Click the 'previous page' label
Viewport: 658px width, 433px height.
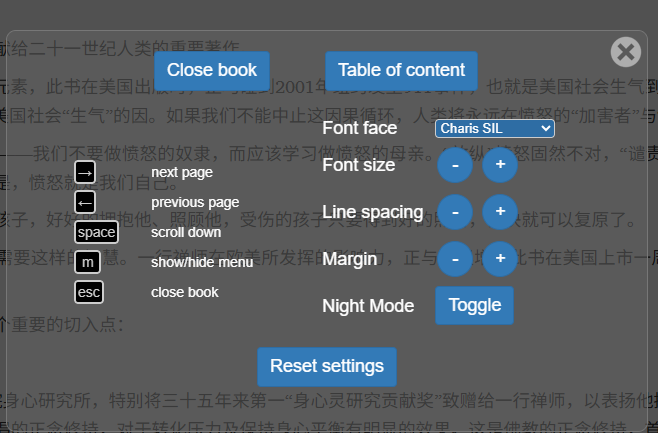(195, 203)
